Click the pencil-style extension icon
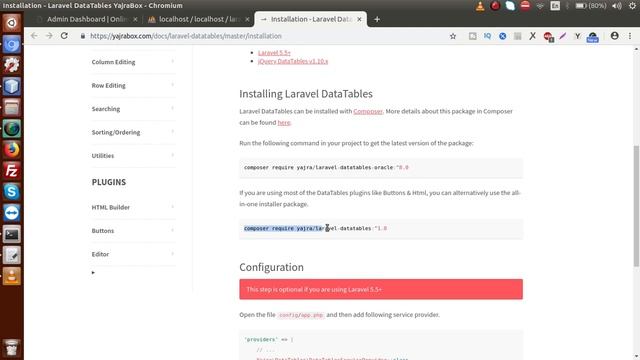Viewport: 640px width, 360px height. point(563,36)
